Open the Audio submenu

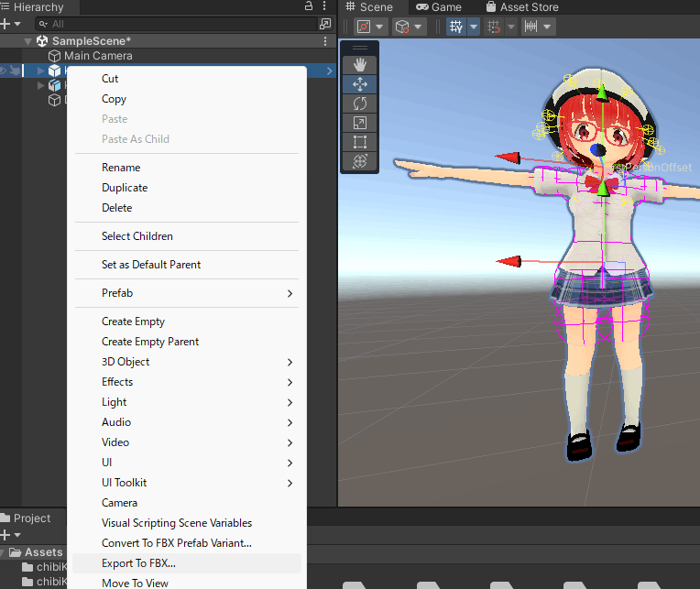pos(187,422)
